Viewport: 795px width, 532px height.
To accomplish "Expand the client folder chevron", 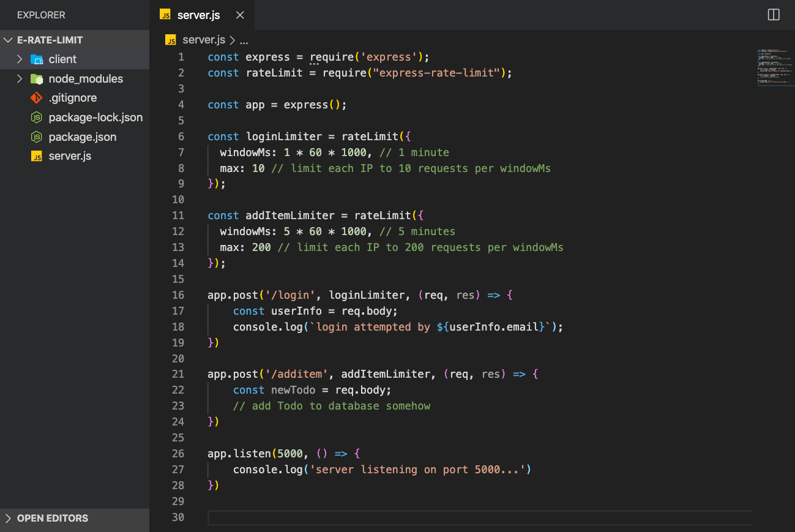I will [x=20, y=59].
